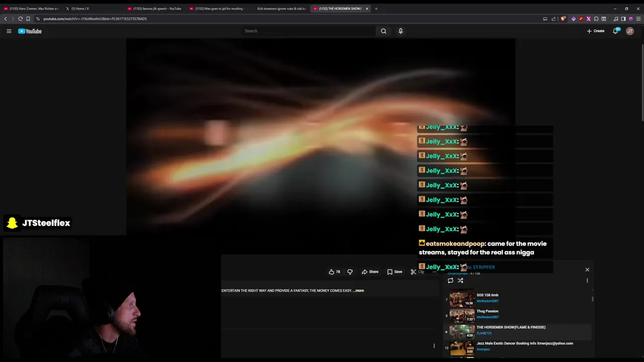Reload the current page
Screen dimensions: 644x362
21,19
